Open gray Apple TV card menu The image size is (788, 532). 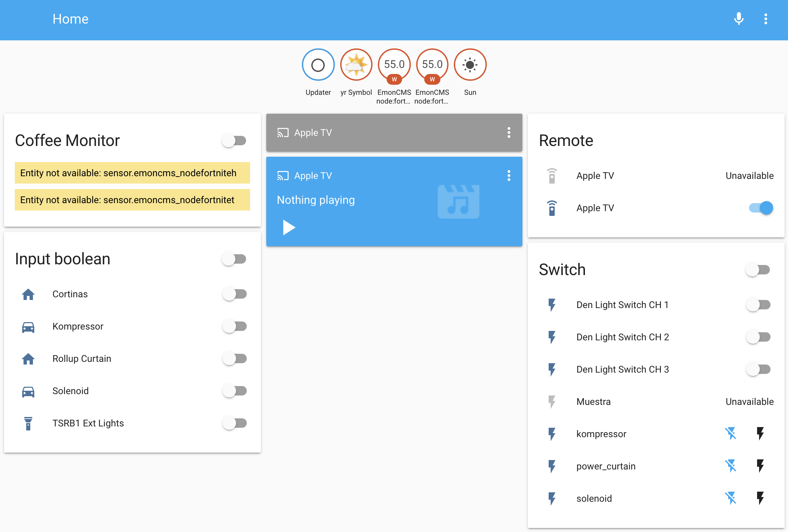click(509, 132)
